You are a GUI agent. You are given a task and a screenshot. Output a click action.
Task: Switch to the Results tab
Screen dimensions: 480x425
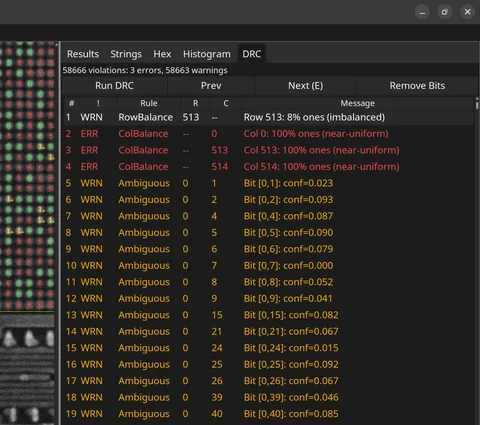83,54
